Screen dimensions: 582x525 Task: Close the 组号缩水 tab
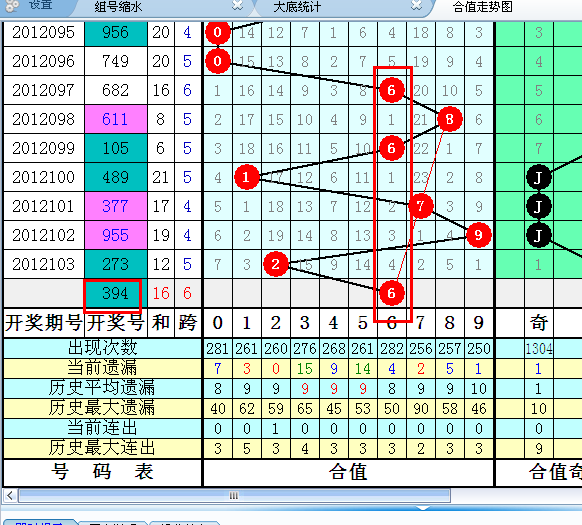[237, 5]
